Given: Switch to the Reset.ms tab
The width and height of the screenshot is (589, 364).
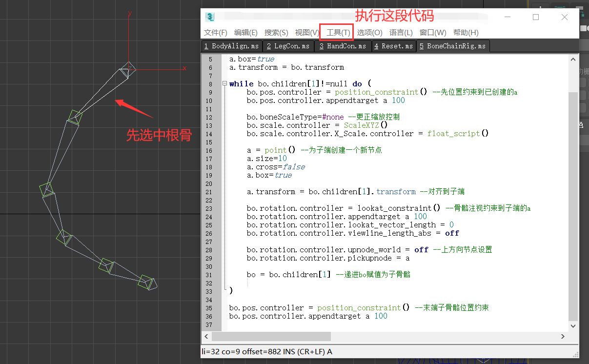Looking at the screenshot, I should (x=394, y=46).
